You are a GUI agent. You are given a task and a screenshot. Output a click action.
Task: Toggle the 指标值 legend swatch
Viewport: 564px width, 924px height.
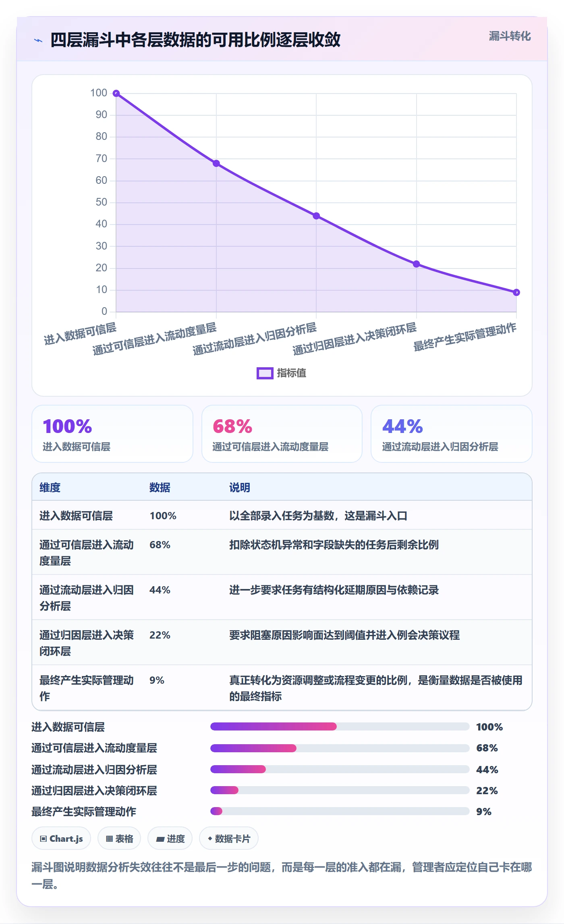(x=265, y=373)
